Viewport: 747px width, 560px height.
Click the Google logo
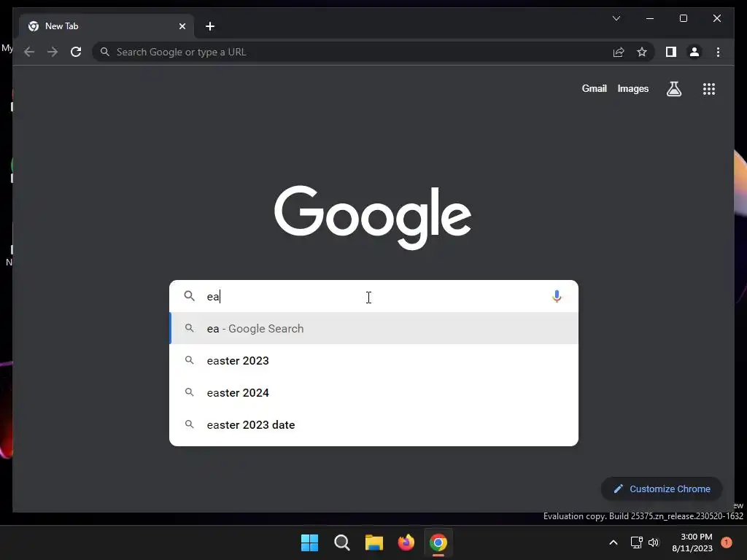(373, 217)
